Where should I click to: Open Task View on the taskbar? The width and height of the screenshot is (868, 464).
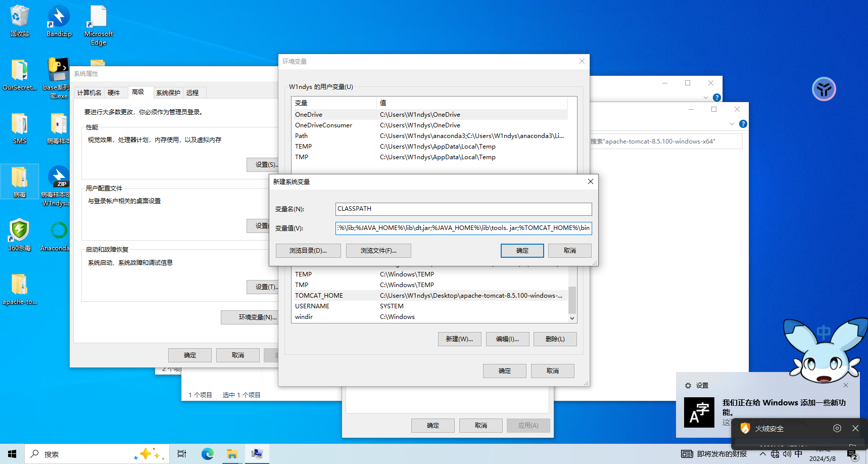[x=182, y=454]
